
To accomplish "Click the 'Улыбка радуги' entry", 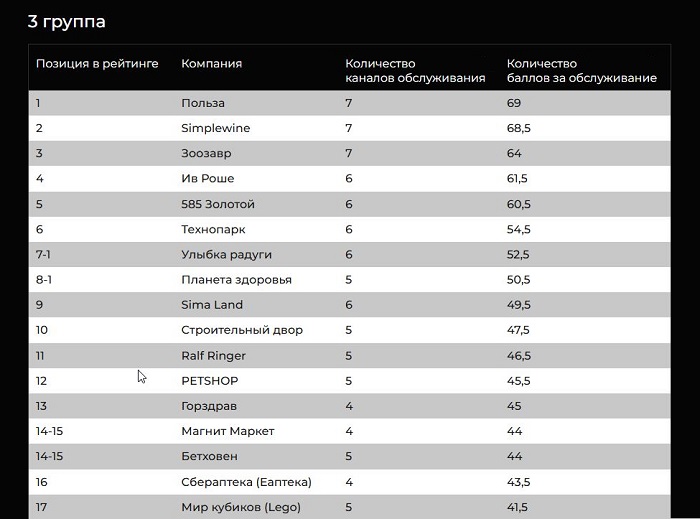I will click(x=226, y=254).
